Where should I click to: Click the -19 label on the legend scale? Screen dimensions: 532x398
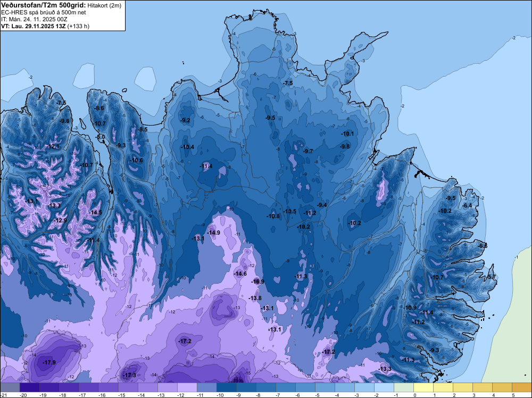pyautogui.click(x=43, y=395)
